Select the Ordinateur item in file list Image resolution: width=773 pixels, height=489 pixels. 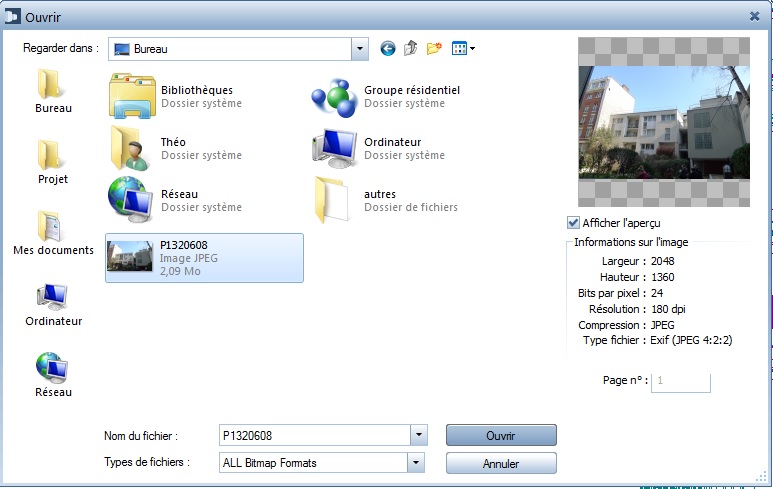tap(379, 148)
